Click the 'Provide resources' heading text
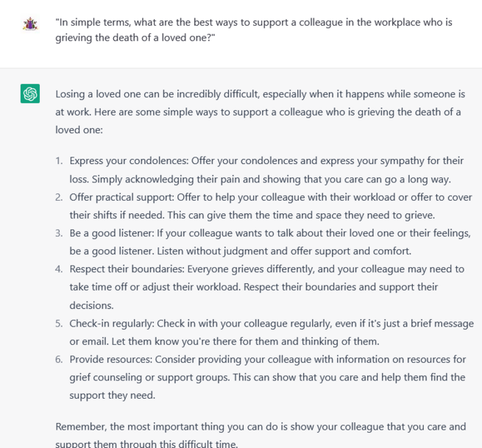482x448 pixels. (111, 360)
